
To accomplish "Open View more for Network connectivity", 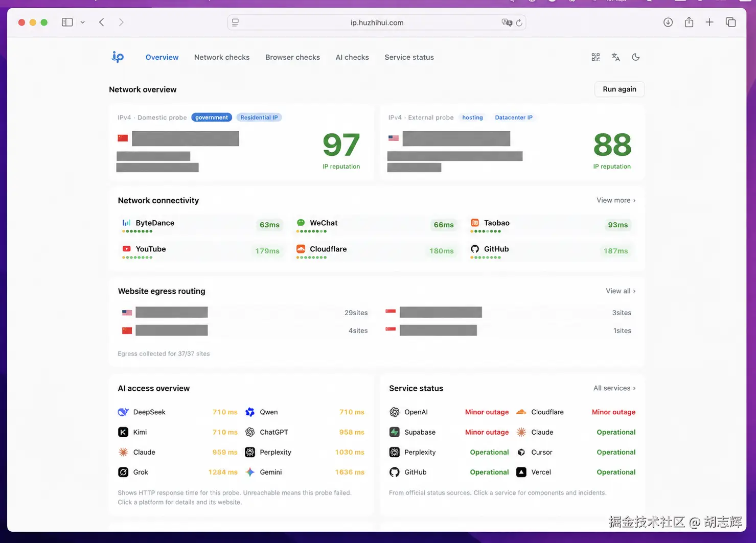I will click(x=616, y=200).
